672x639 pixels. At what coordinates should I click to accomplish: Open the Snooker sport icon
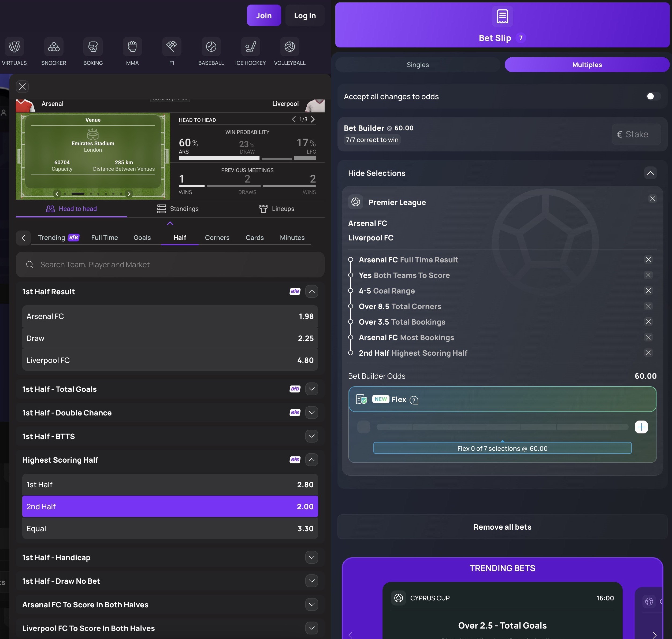pyautogui.click(x=53, y=47)
